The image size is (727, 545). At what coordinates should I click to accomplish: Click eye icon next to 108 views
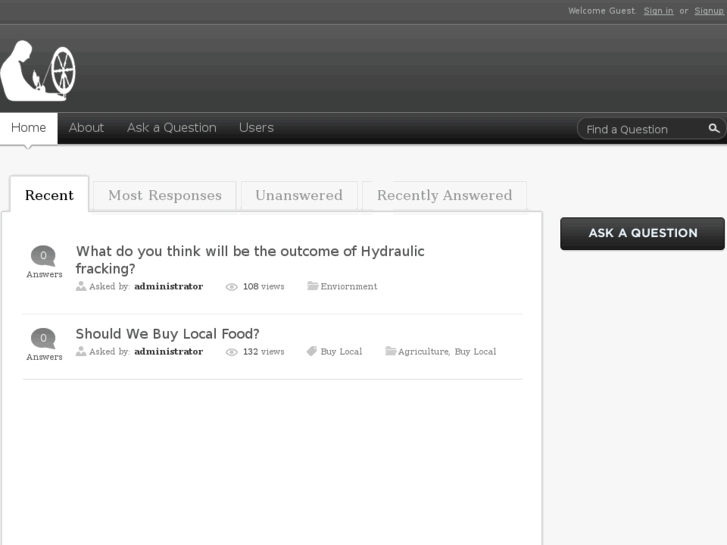(x=231, y=287)
